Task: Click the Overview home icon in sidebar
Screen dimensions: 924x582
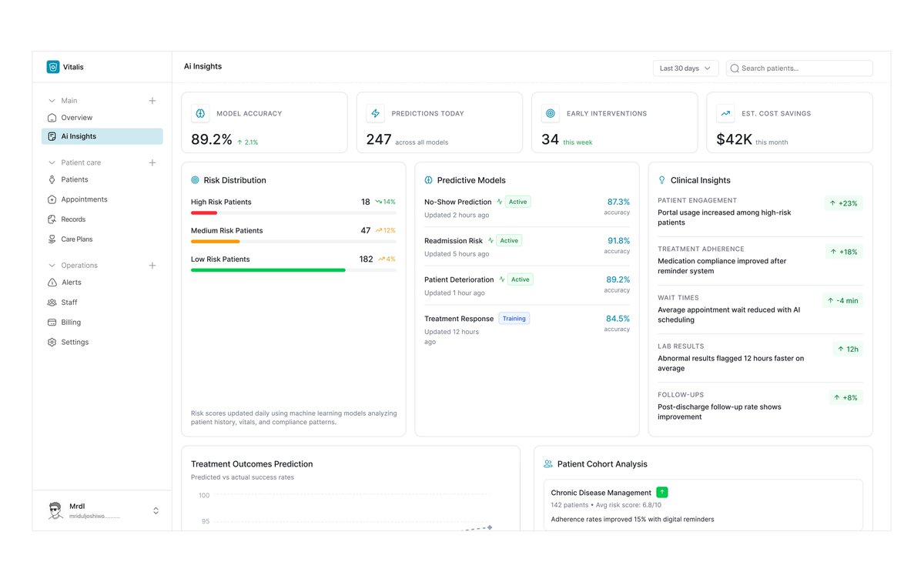Action: 52,118
